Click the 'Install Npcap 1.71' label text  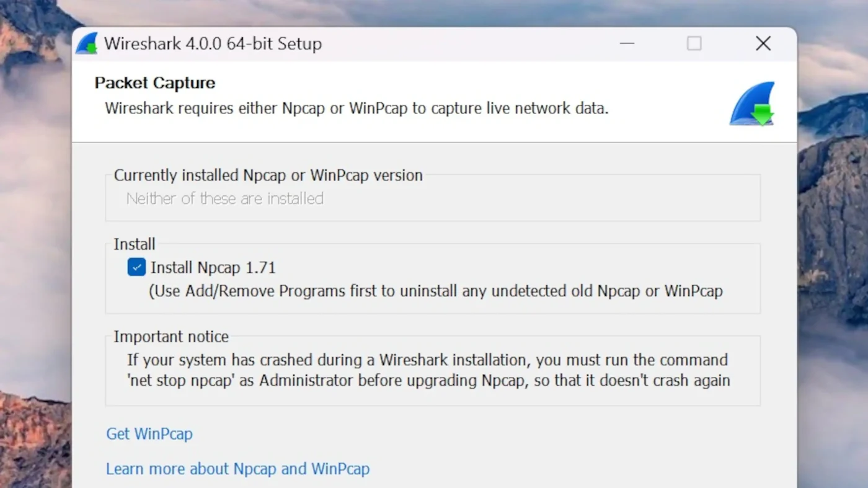coord(213,268)
